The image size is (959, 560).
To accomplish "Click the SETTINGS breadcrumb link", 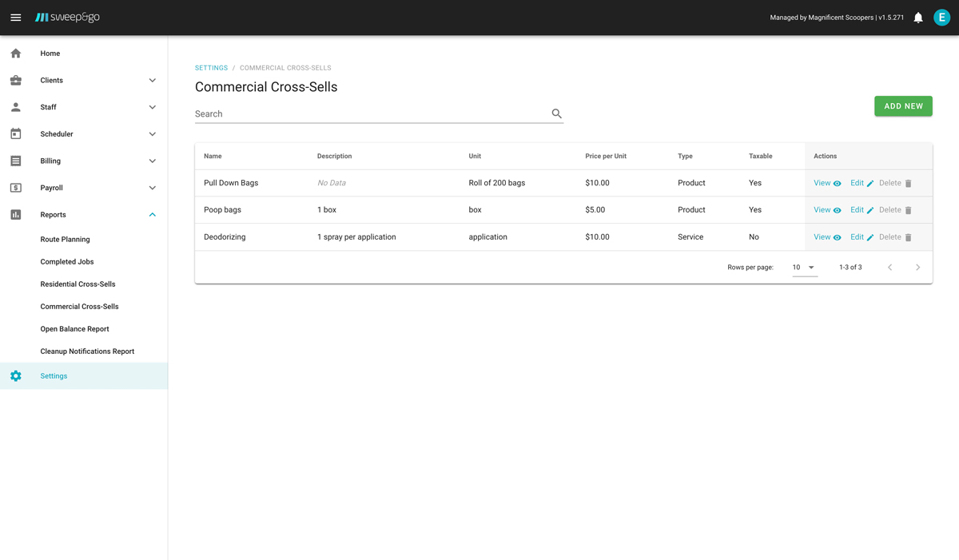I will pyautogui.click(x=211, y=68).
